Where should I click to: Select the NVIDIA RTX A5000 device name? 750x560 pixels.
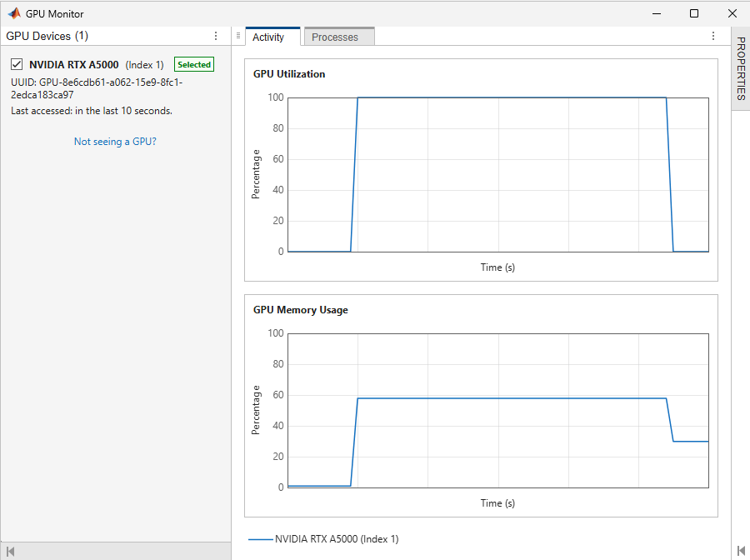pyautogui.click(x=73, y=64)
